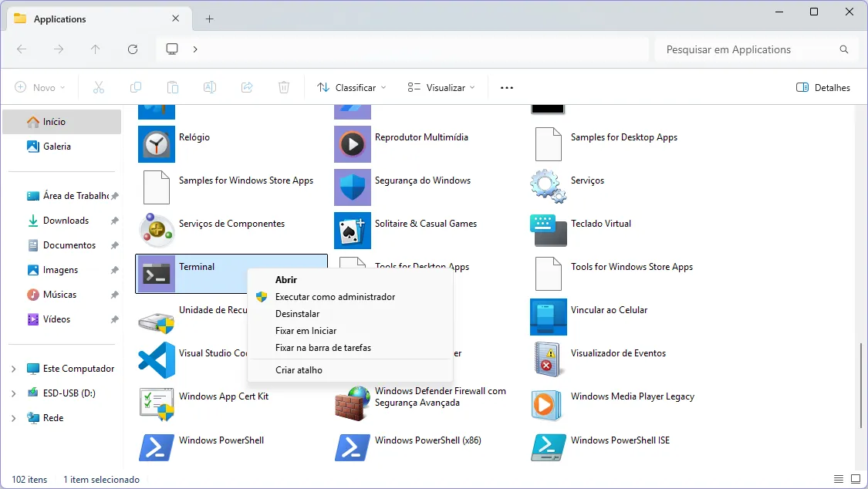Open Imagens in the sidebar

(x=62, y=270)
